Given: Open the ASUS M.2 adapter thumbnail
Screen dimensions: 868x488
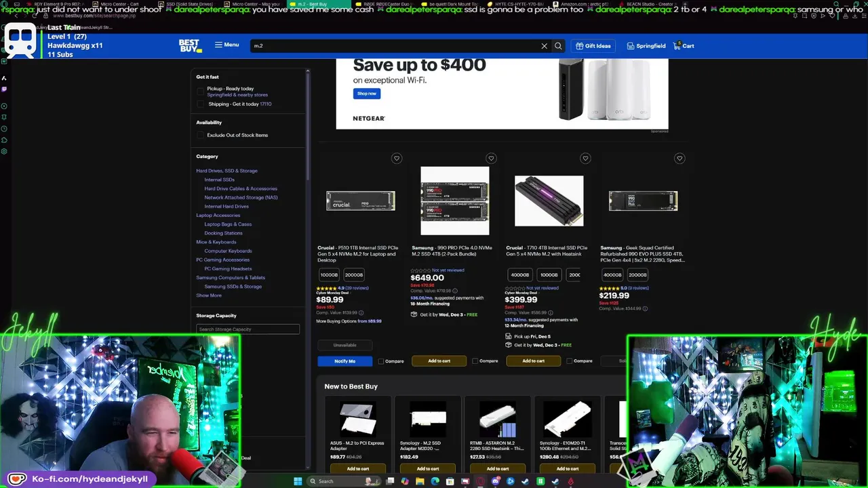Looking at the screenshot, I should point(357,419).
